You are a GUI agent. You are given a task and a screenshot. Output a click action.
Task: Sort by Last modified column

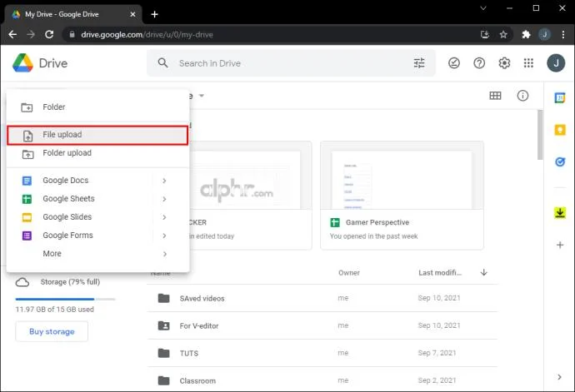coord(440,272)
